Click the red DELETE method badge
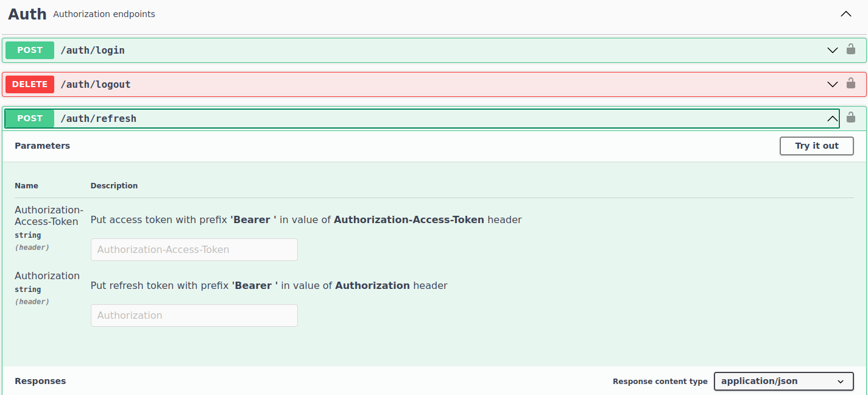 tap(30, 84)
